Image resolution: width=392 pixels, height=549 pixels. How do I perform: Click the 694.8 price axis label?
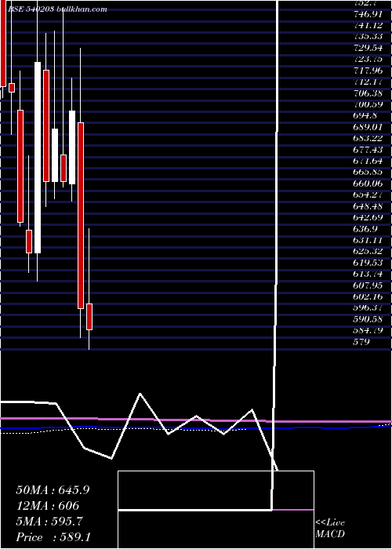coord(366,116)
